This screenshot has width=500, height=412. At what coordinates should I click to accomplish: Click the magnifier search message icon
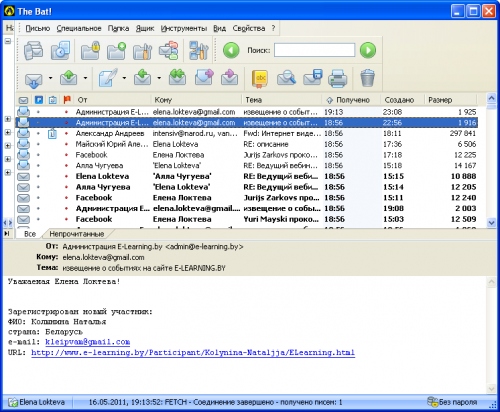286,79
